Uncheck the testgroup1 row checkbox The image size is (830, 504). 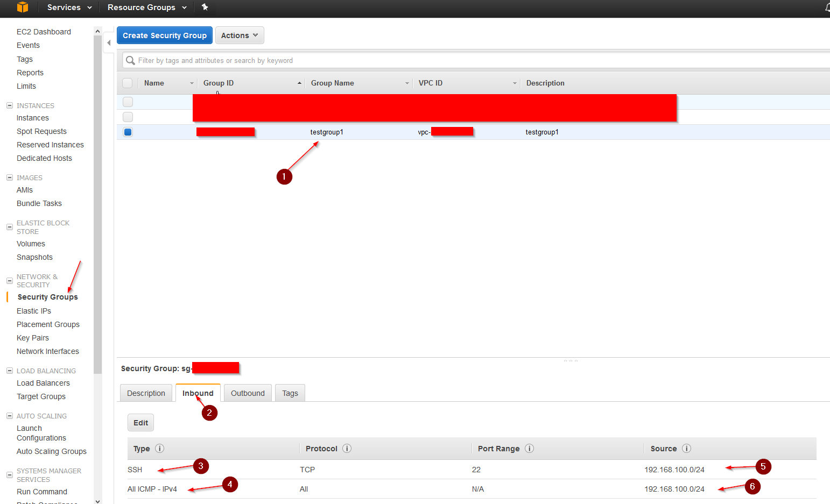[128, 132]
